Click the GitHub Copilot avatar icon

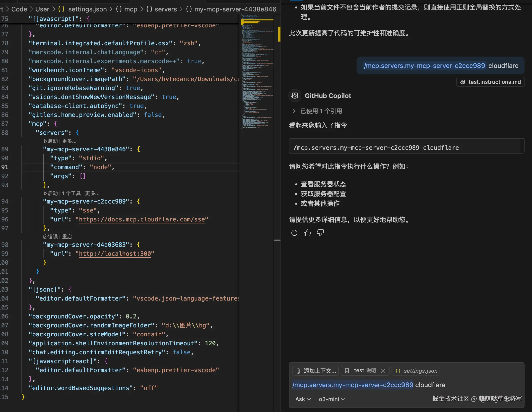click(295, 96)
